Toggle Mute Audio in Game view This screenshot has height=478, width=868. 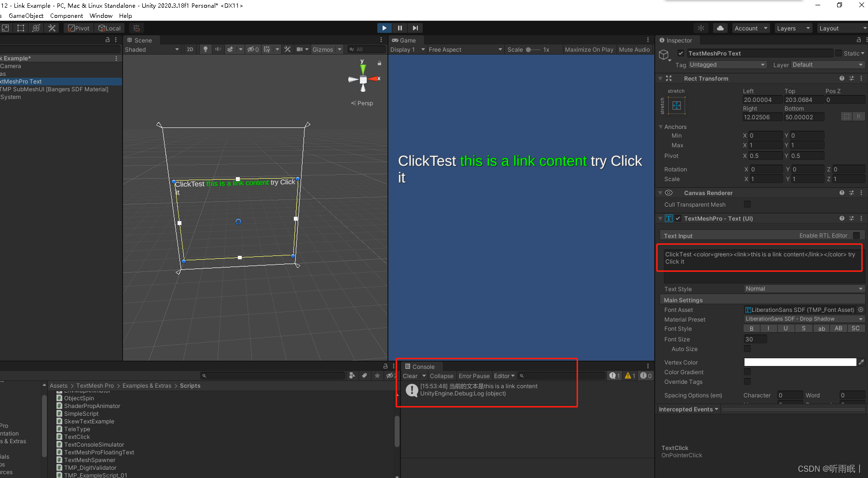pyautogui.click(x=634, y=49)
